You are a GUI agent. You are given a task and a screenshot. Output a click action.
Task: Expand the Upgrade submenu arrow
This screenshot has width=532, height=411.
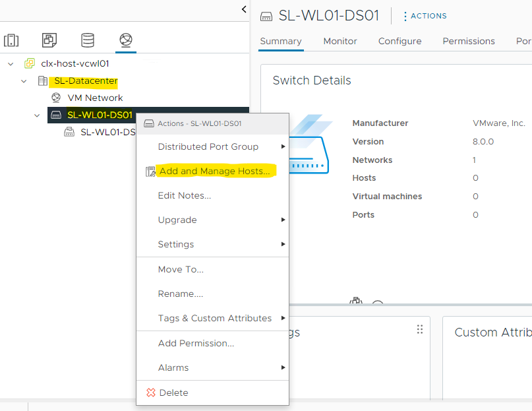click(x=283, y=220)
